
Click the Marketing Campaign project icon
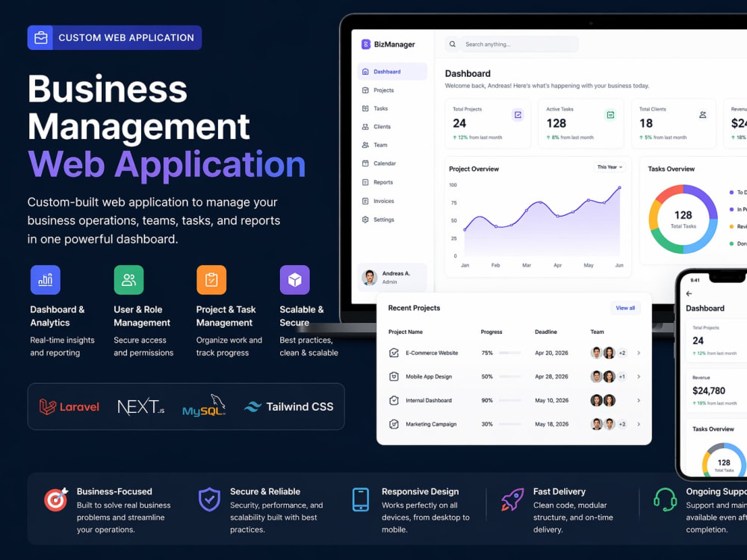394,424
